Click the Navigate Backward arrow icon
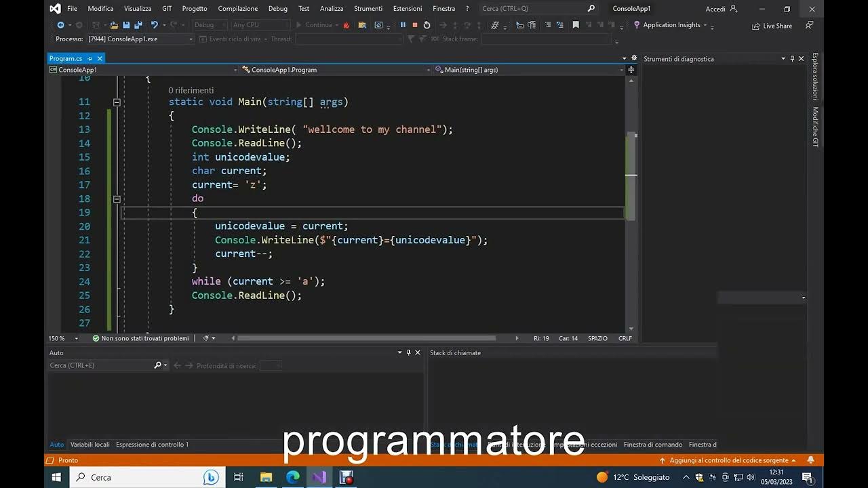This screenshot has height=488, width=868. [x=60, y=25]
